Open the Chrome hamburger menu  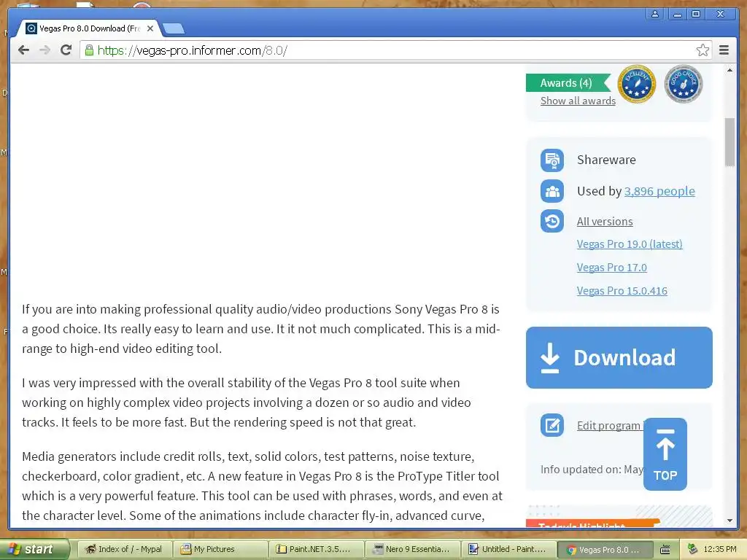[724, 50]
